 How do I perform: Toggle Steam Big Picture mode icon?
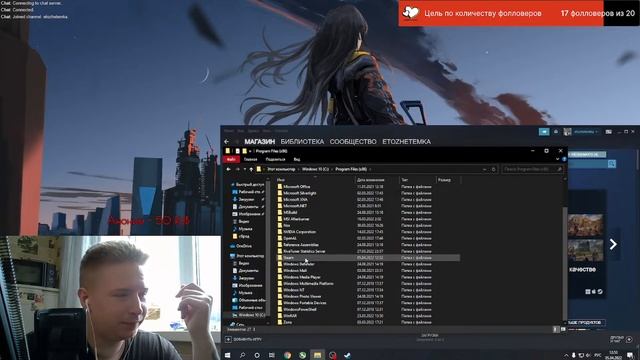coord(609,132)
